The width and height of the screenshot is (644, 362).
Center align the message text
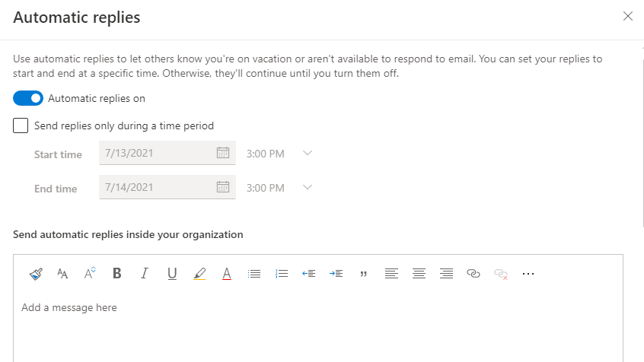tap(418, 274)
